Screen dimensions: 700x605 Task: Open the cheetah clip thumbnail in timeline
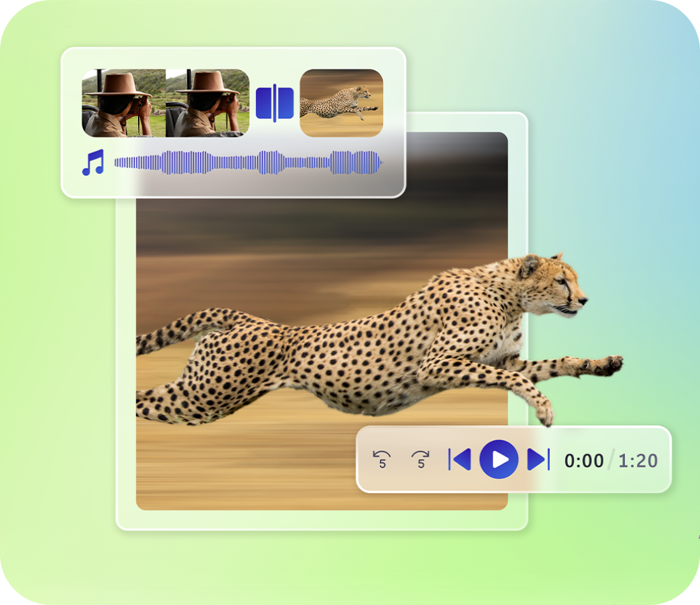(341, 103)
